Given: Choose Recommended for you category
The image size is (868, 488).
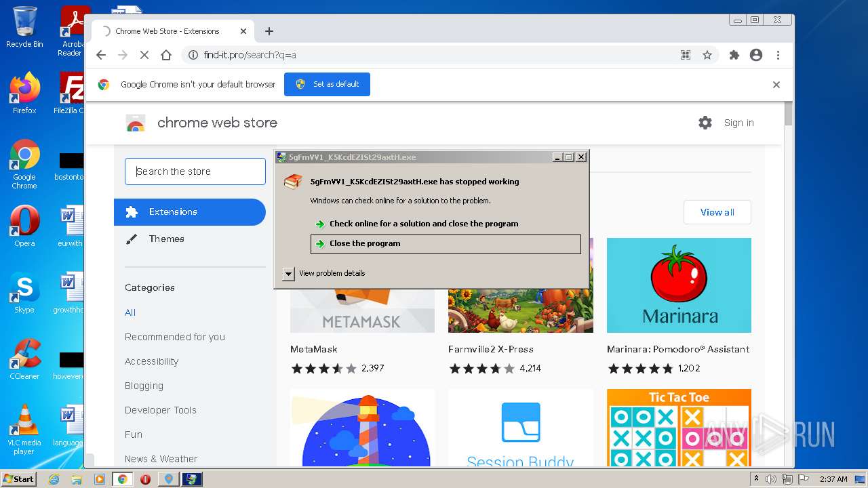Looking at the screenshot, I should [175, 337].
